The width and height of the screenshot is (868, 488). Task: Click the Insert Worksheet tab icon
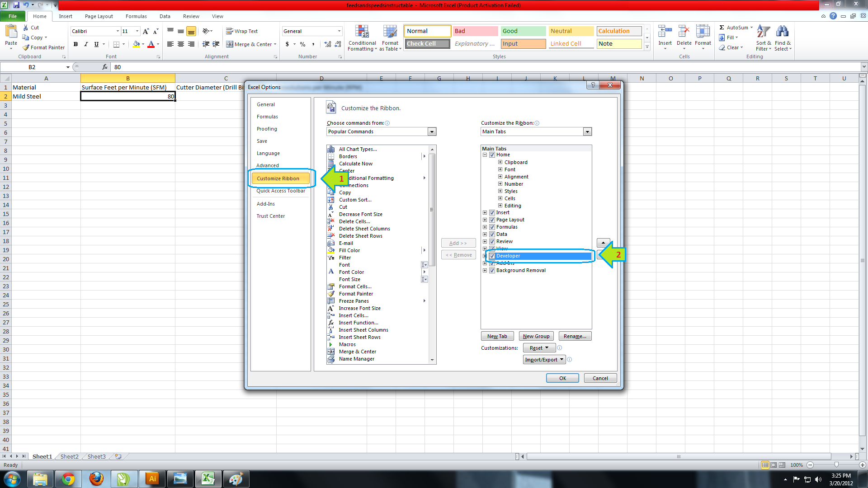click(x=118, y=456)
